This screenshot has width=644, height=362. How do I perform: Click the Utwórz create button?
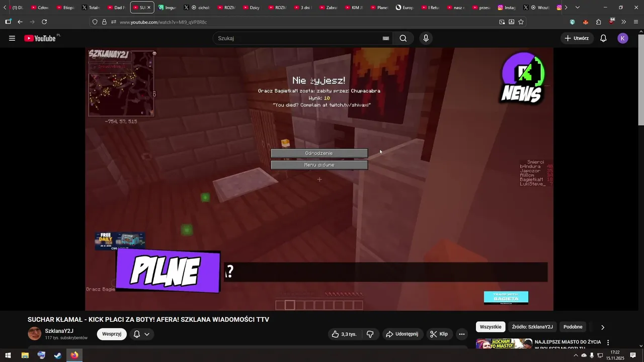pos(577,38)
